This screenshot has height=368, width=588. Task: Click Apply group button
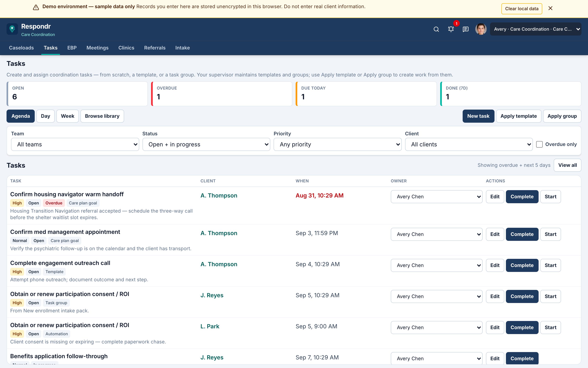pyautogui.click(x=562, y=116)
